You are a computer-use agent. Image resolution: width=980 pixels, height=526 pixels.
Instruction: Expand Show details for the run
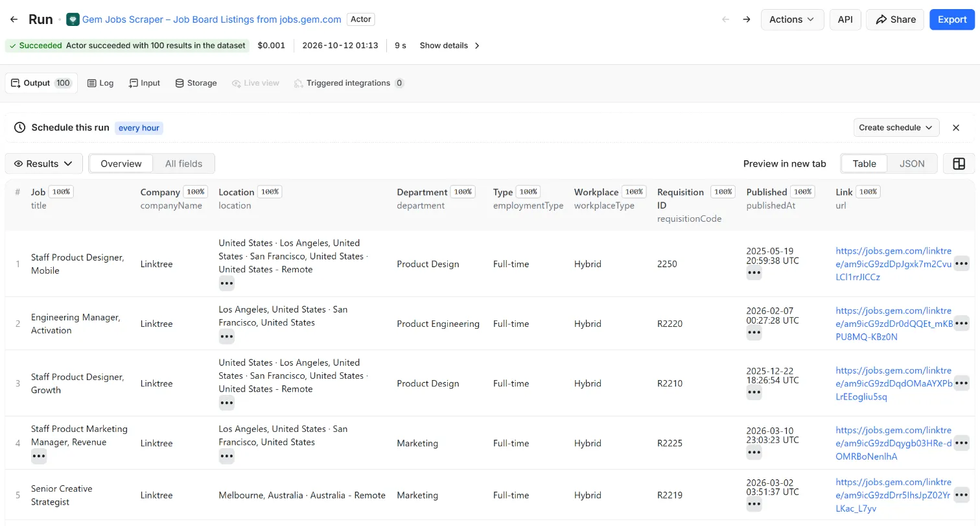[450, 45]
